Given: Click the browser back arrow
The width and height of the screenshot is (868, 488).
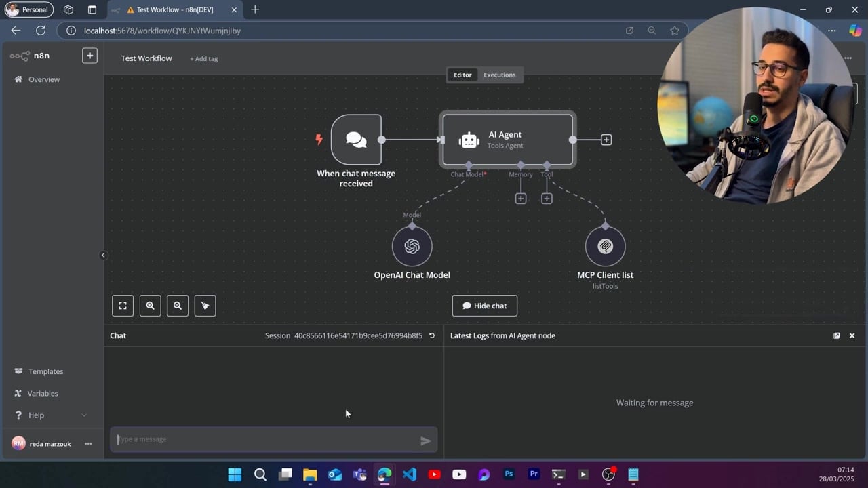Looking at the screenshot, I should coord(16,30).
